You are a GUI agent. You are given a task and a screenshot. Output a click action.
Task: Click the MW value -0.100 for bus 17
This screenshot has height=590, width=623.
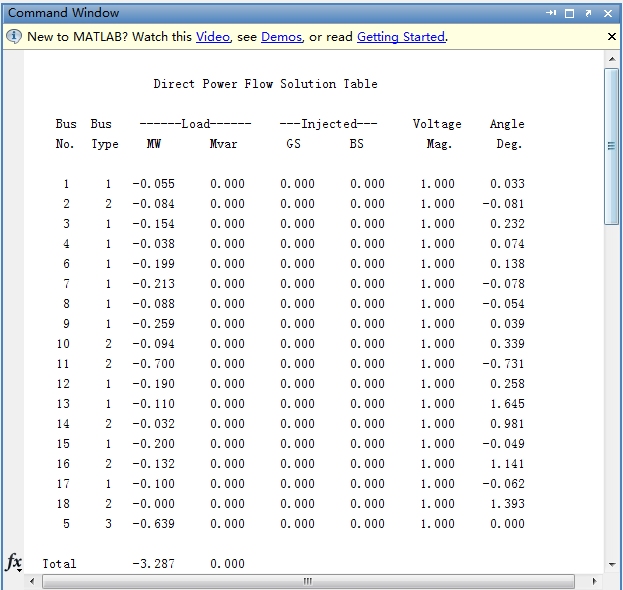[153, 484]
